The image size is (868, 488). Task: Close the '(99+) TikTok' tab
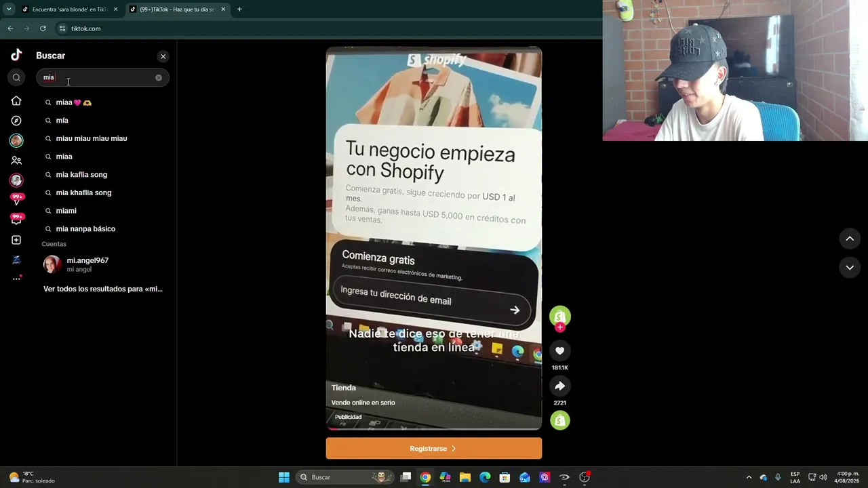coord(223,9)
